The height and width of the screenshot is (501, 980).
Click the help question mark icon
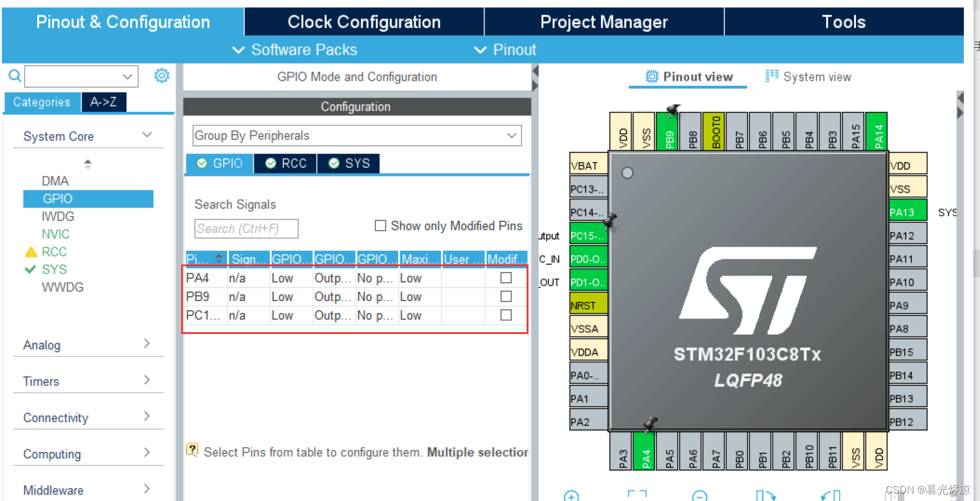click(x=192, y=450)
